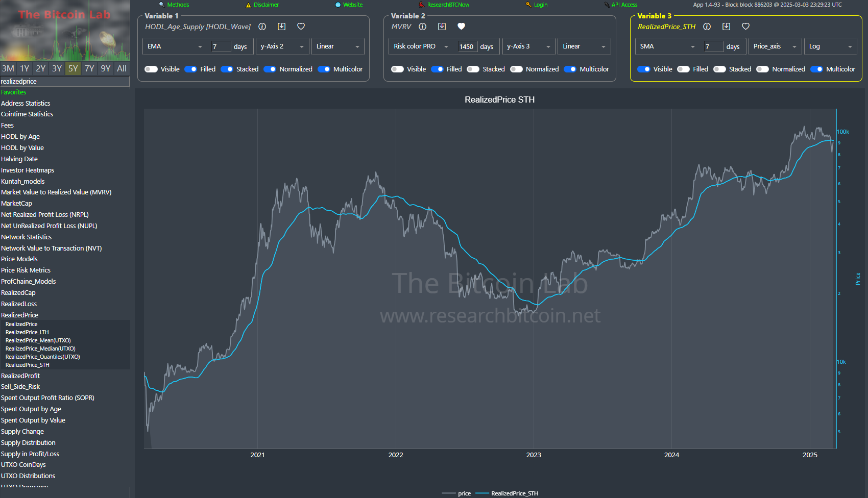This screenshot has width=868, height=498.
Task: Click the download icon in Variable 1 panel
Action: point(281,27)
